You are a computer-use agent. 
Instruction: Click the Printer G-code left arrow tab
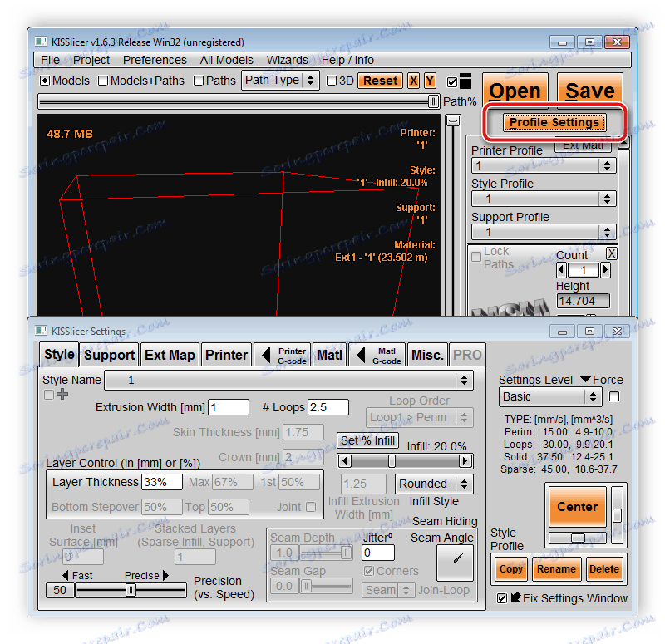[x=283, y=355]
